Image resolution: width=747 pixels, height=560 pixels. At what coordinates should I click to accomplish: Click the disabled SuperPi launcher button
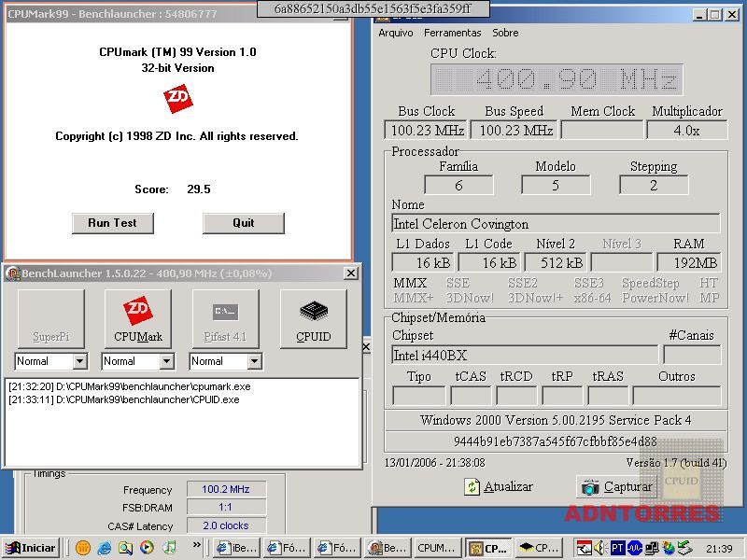51,318
